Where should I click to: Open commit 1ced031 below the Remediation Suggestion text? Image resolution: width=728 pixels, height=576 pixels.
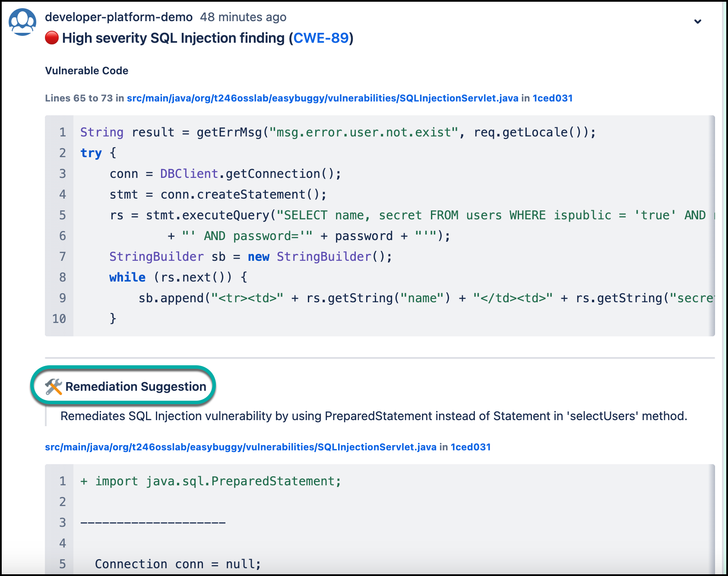[x=471, y=447]
